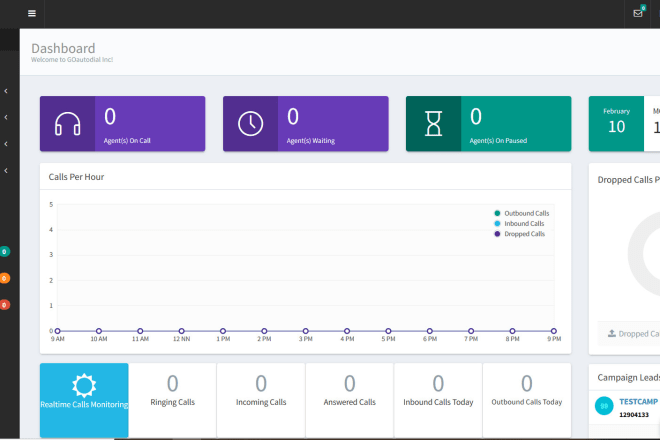Click the 3 PM chart data point

[306, 331]
